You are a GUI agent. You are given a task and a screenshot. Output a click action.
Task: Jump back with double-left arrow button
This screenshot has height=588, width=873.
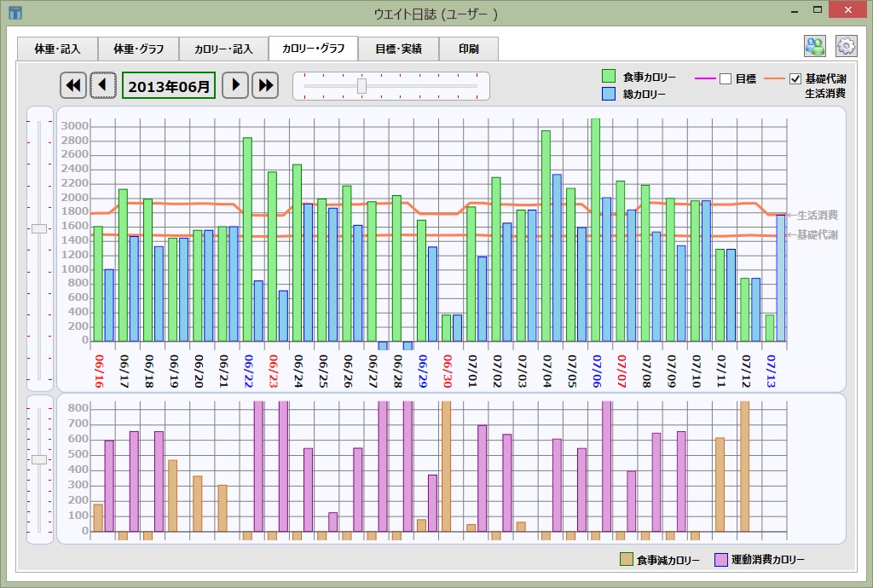coord(73,86)
